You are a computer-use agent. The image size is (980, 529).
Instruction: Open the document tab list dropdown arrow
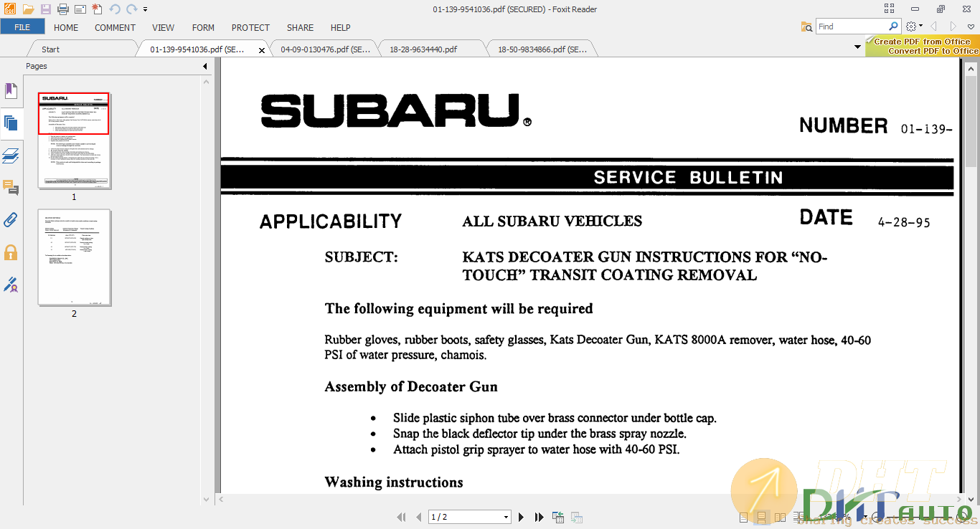(x=857, y=47)
